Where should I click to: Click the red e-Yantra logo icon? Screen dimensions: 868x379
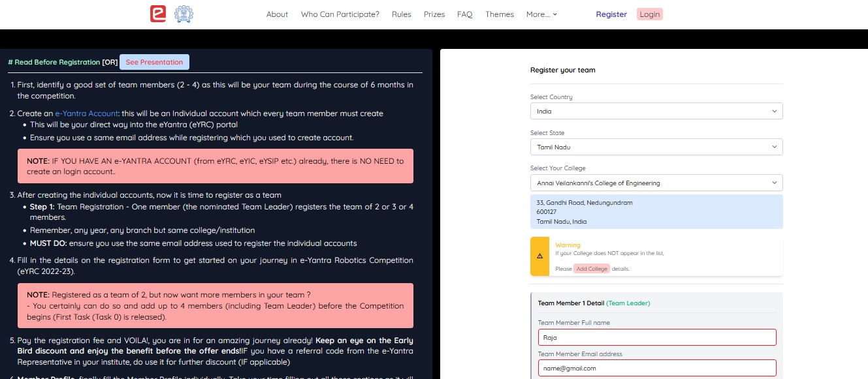pos(158,14)
